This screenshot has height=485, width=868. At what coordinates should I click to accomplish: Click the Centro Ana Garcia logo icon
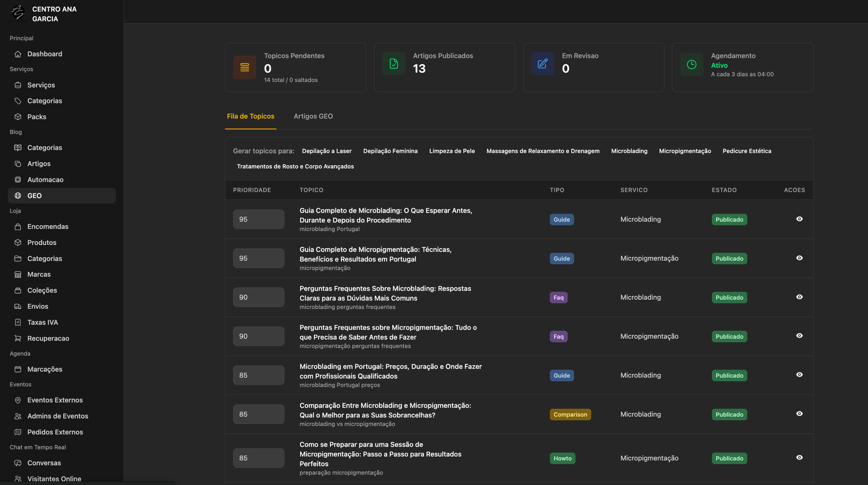pos(18,13)
